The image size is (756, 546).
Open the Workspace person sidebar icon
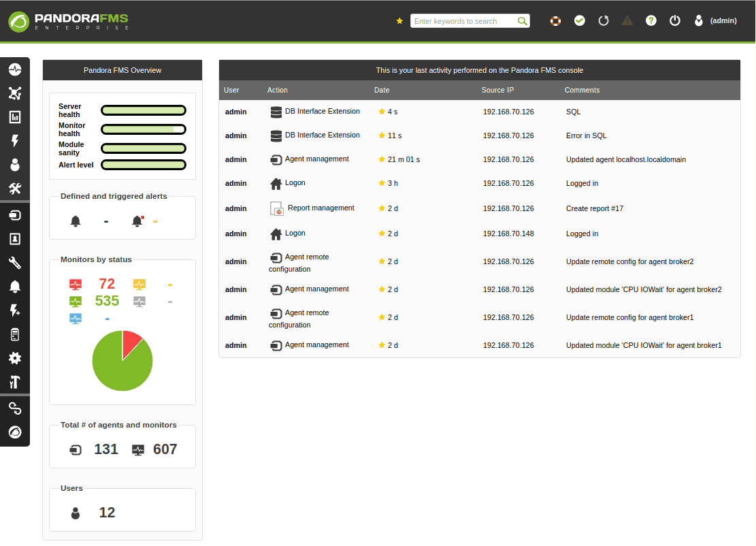(15, 165)
